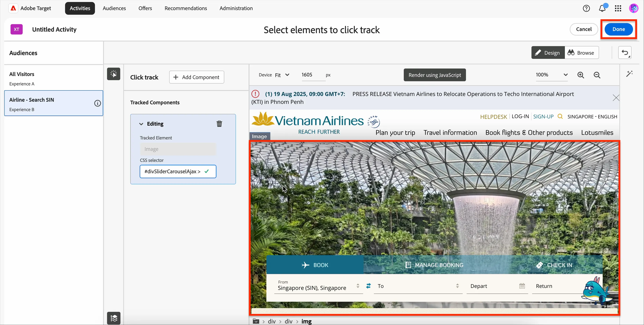Click Render using JavaScript button
The height and width of the screenshot is (325, 644).
(435, 75)
